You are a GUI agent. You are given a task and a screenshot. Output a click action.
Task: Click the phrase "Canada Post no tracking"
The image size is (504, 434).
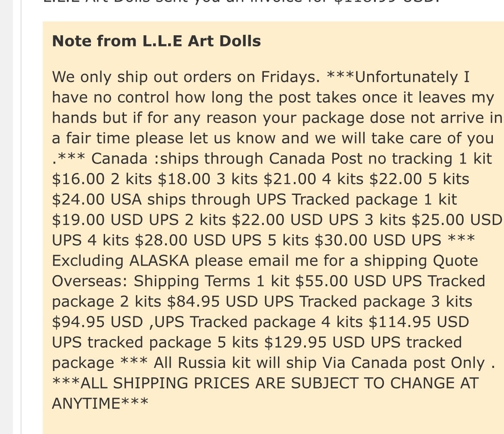pos(360,158)
